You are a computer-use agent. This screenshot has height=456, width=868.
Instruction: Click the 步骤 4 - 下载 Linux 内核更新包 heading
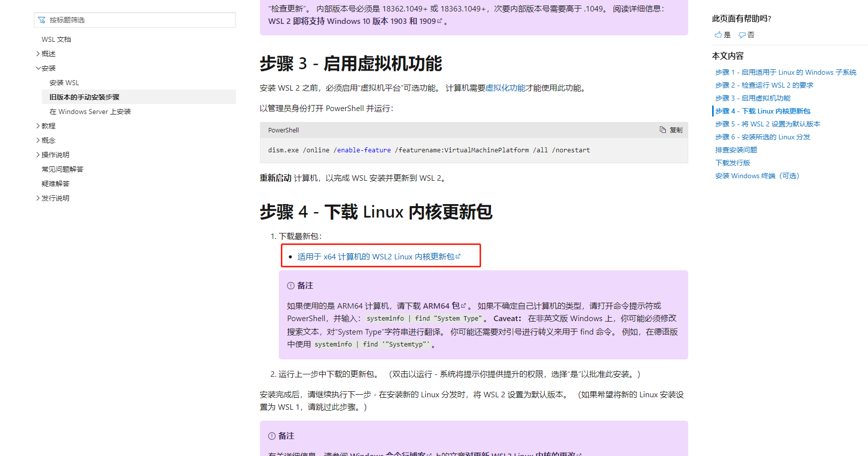pos(376,212)
